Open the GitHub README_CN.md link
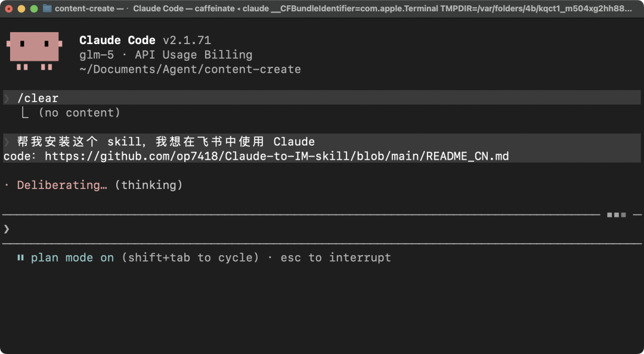The height and width of the screenshot is (354, 644). tap(277, 156)
